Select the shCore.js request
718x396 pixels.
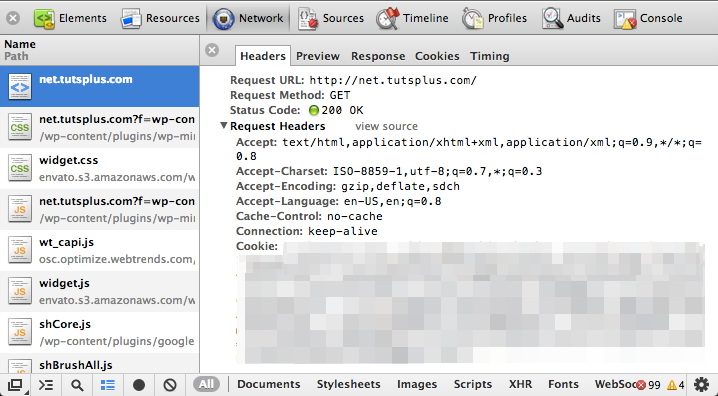[x=100, y=332]
